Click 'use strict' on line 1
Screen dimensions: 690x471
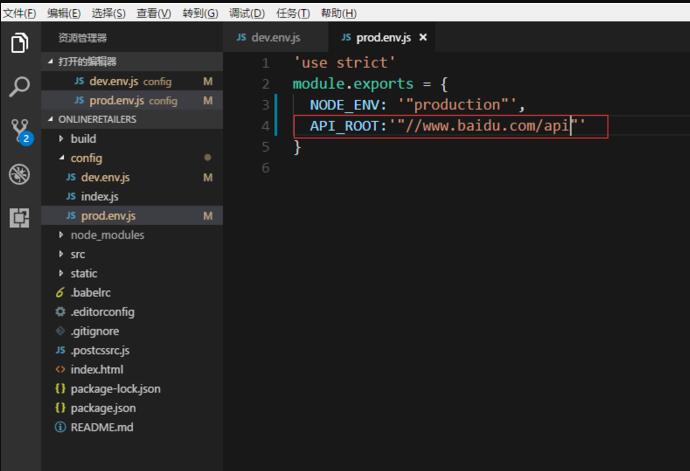click(344, 63)
